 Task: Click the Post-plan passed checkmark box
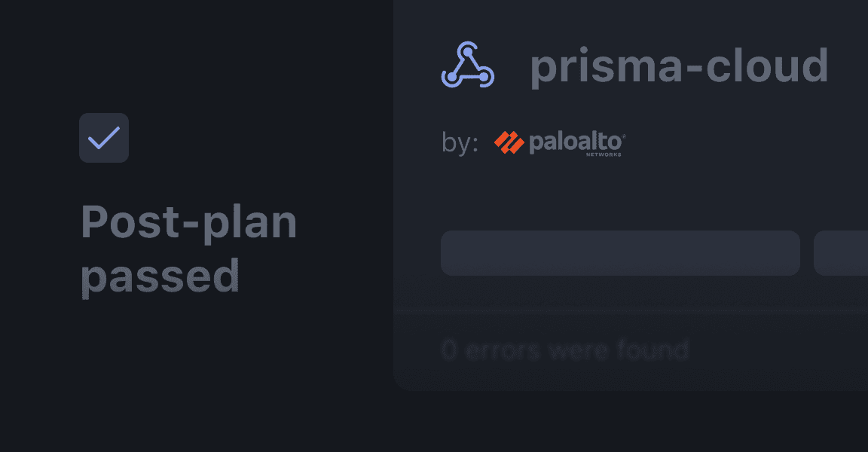[x=104, y=138]
